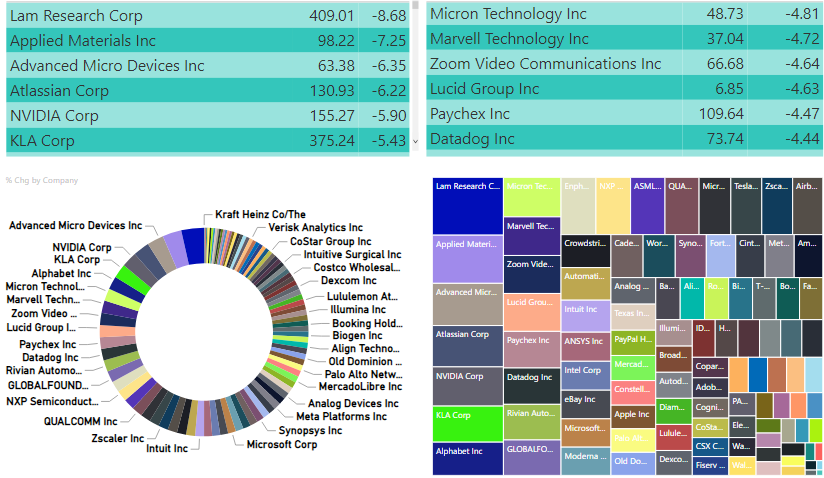Click the 6.85 price in Lucid Group row

(x=729, y=89)
